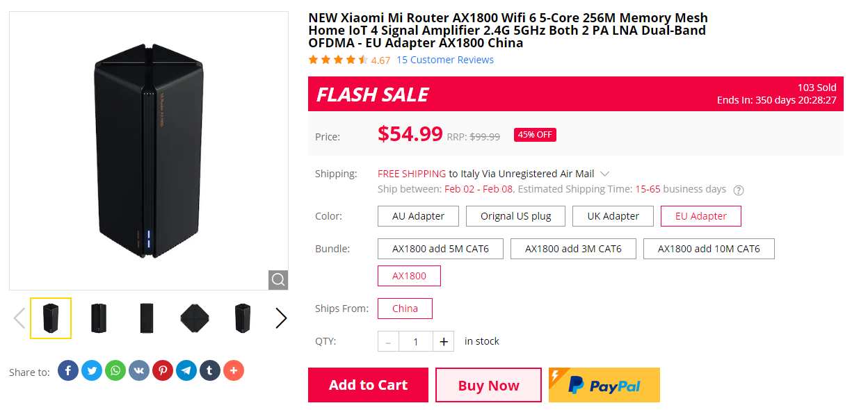Viewport: 868px width, 410px height.
Task: Open more sharing options
Action: (x=233, y=370)
